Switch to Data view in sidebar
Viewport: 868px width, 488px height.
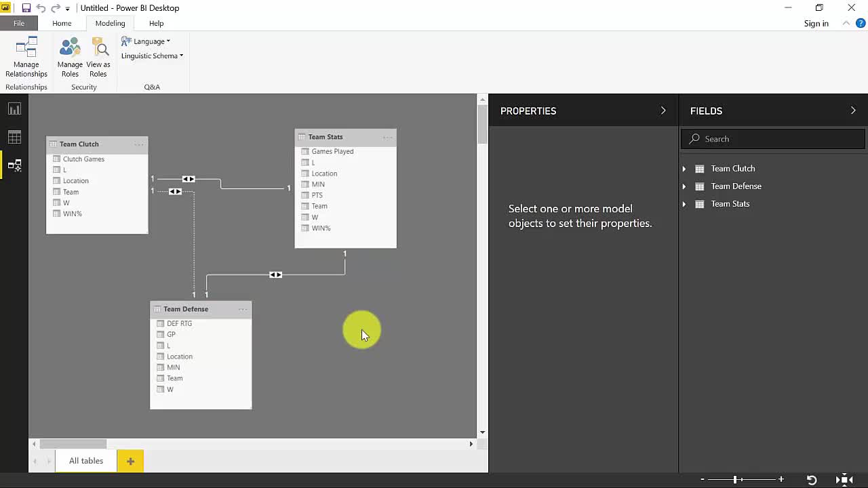coord(14,137)
